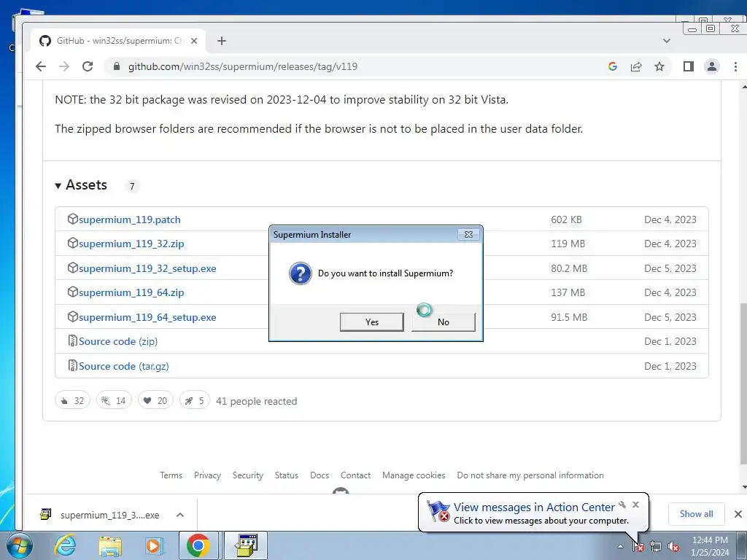Collapse the Assets section

(x=81, y=184)
